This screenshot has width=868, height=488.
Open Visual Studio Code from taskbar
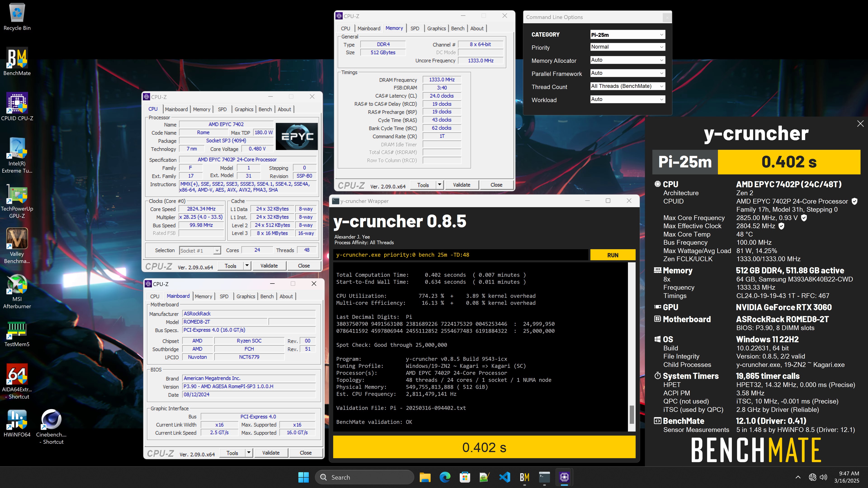(x=505, y=477)
